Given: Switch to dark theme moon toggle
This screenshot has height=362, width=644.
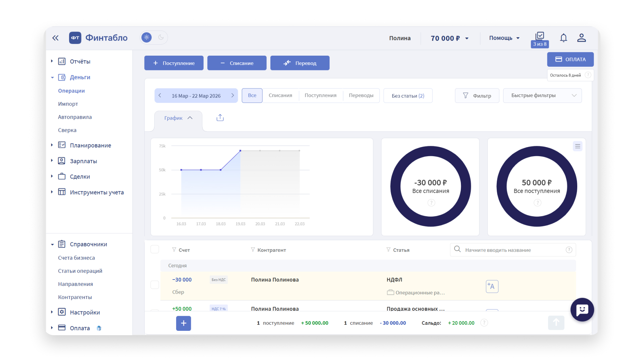Looking at the screenshot, I should [x=161, y=38].
